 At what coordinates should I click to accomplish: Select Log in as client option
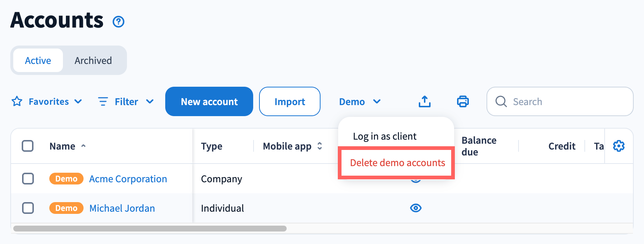(x=385, y=136)
